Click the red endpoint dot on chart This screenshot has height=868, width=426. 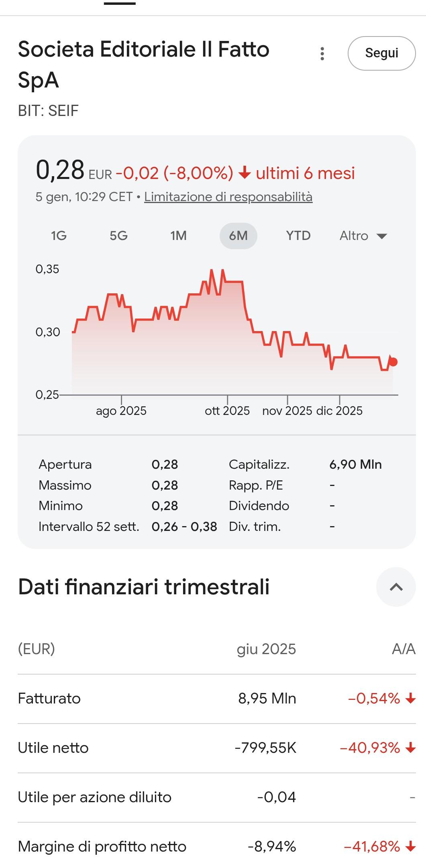click(393, 362)
